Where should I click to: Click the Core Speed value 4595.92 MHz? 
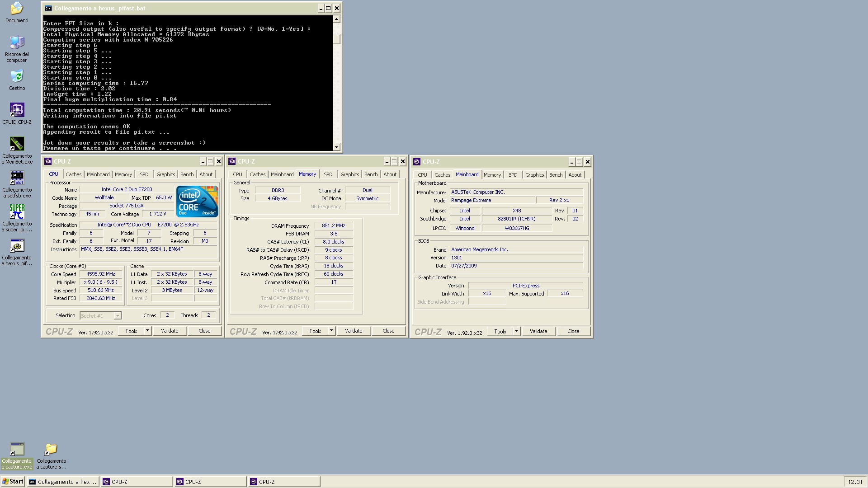pos(101,274)
